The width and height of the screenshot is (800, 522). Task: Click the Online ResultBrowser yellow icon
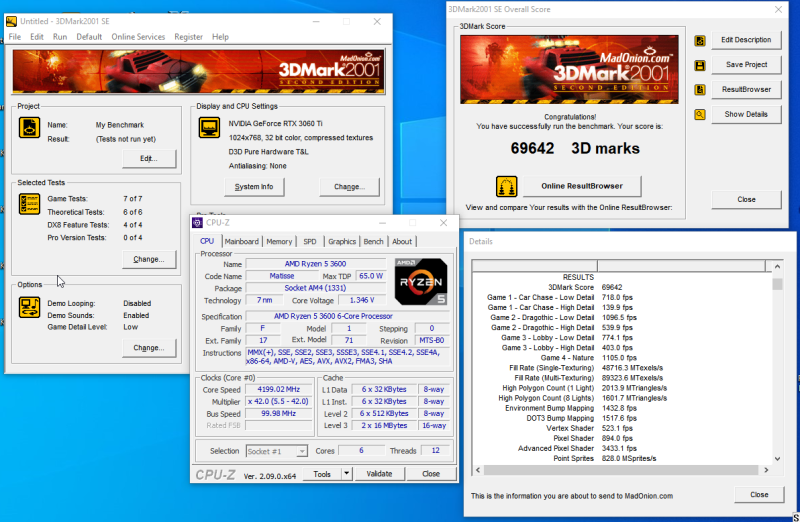click(507, 186)
